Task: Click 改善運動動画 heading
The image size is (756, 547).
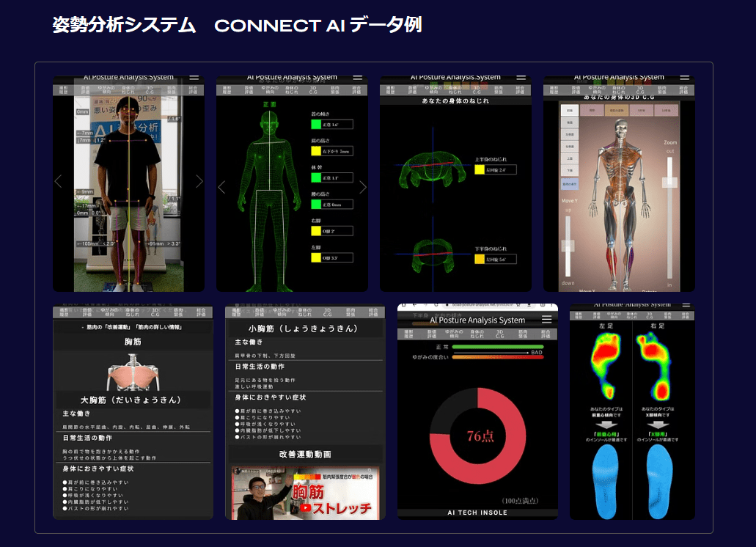Action: 305,454
